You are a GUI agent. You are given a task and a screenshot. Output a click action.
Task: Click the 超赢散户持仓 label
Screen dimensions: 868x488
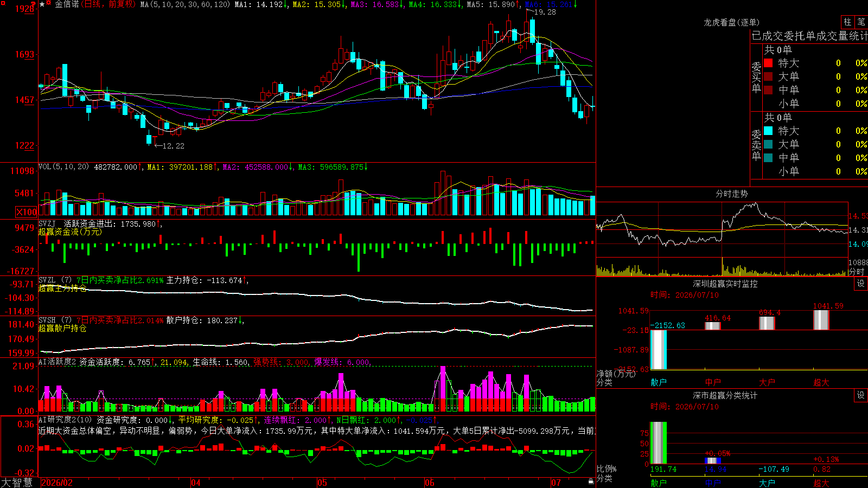(x=62, y=328)
